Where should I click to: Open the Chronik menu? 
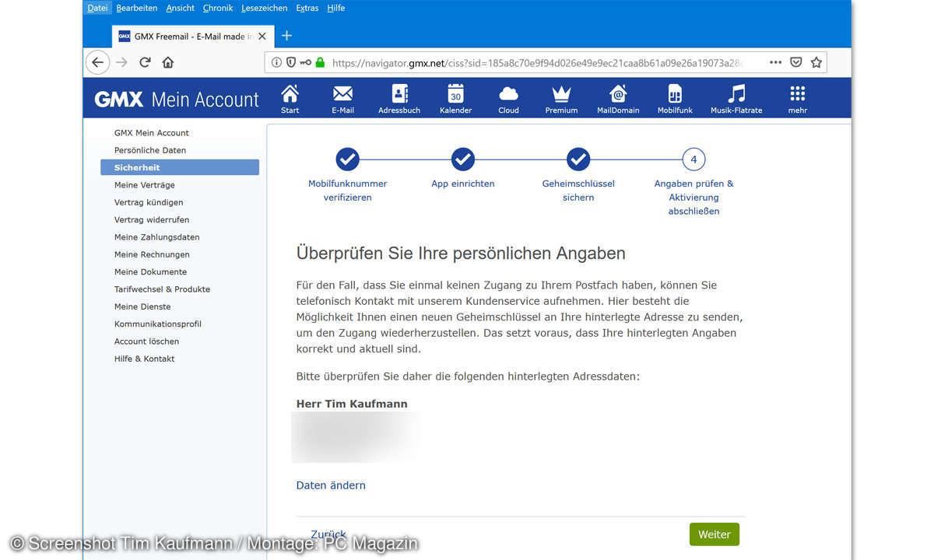point(218,8)
